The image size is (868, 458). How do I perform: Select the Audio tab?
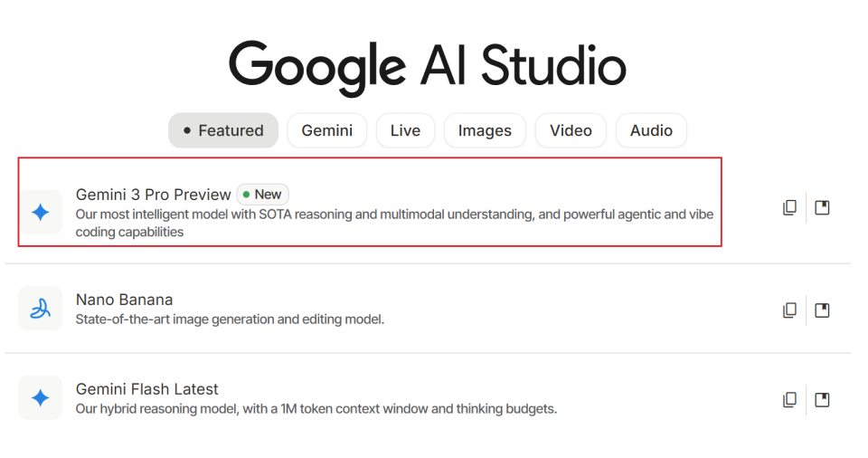(x=651, y=130)
